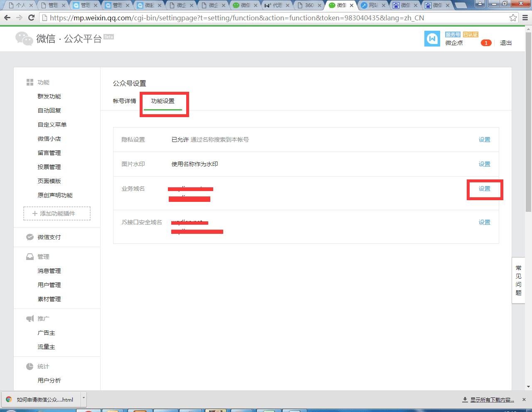Select the 功能设置 tab
The height and width of the screenshot is (412, 532).
click(x=163, y=101)
